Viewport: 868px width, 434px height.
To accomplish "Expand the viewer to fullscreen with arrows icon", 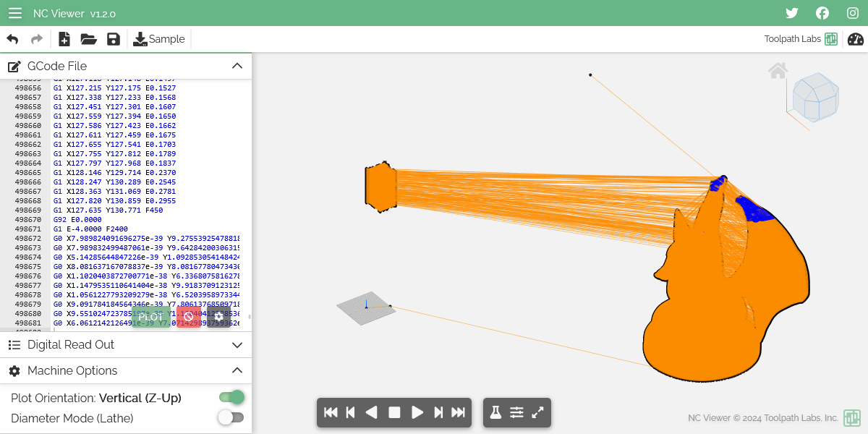I will (x=537, y=412).
